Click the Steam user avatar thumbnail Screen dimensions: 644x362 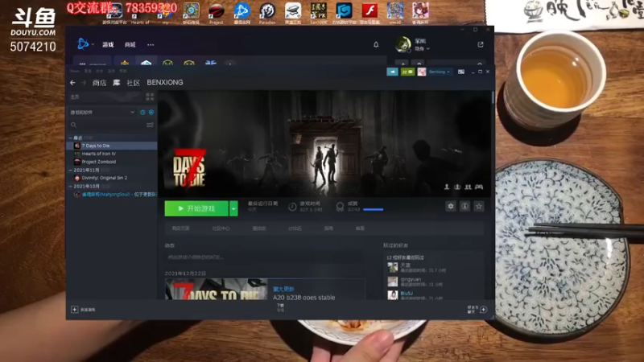tap(421, 72)
